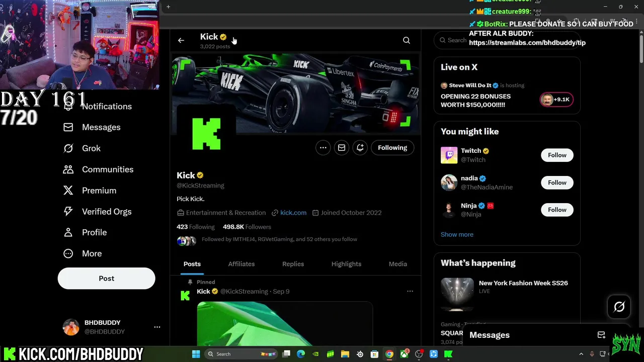Open the opening 22 bonuses live broadcast
This screenshot has height=362, width=644.
(475, 101)
